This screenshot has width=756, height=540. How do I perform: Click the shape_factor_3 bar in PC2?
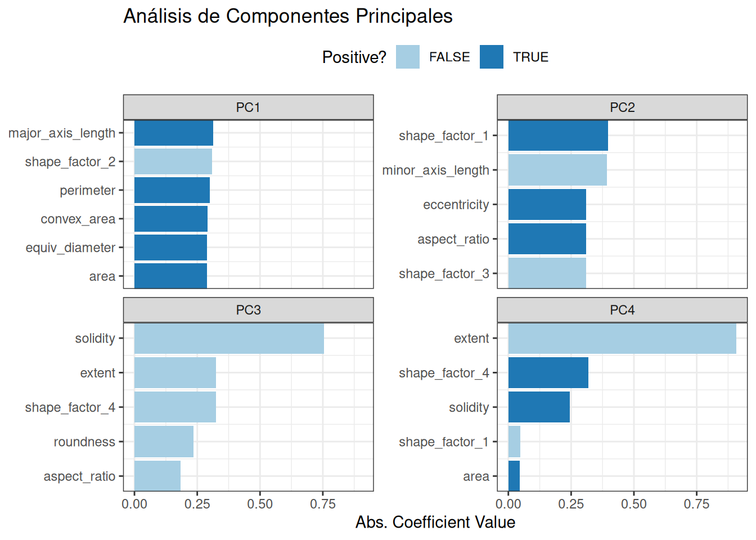point(547,273)
